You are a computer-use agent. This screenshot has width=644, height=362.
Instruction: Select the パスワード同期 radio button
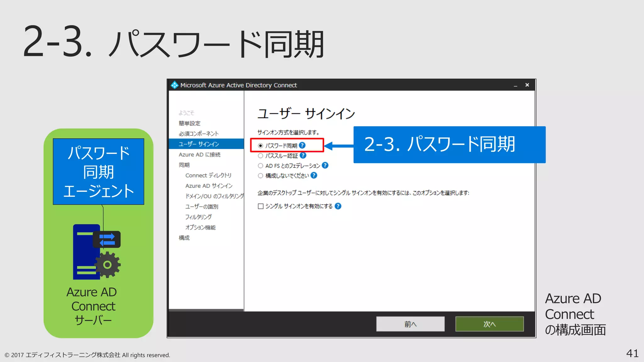[x=260, y=145]
